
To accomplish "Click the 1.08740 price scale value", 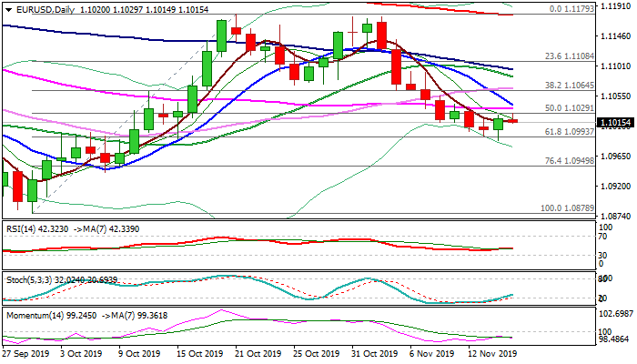I will tap(615, 216).
